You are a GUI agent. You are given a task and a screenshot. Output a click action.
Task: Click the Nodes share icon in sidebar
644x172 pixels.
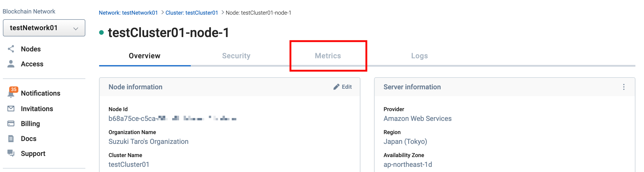pyautogui.click(x=11, y=49)
